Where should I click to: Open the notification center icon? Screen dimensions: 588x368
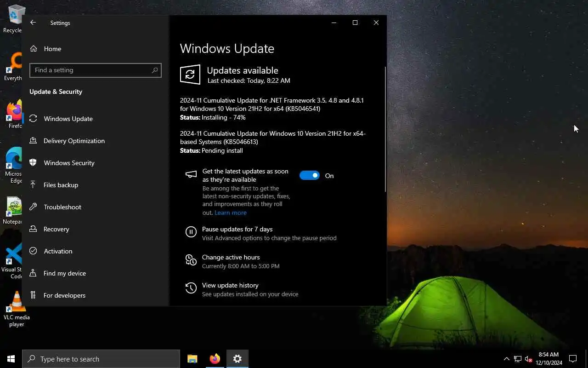click(x=573, y=359)
